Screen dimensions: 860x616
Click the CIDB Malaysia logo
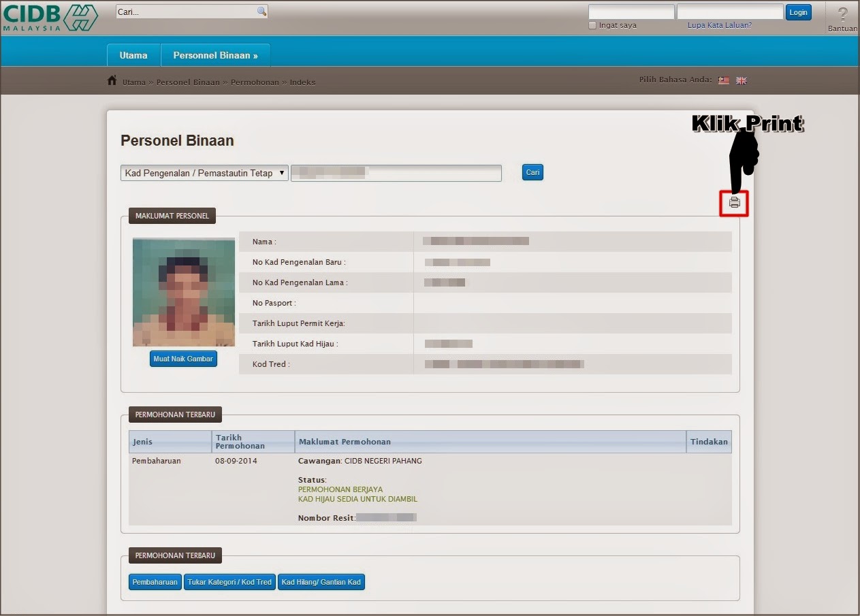51,18
